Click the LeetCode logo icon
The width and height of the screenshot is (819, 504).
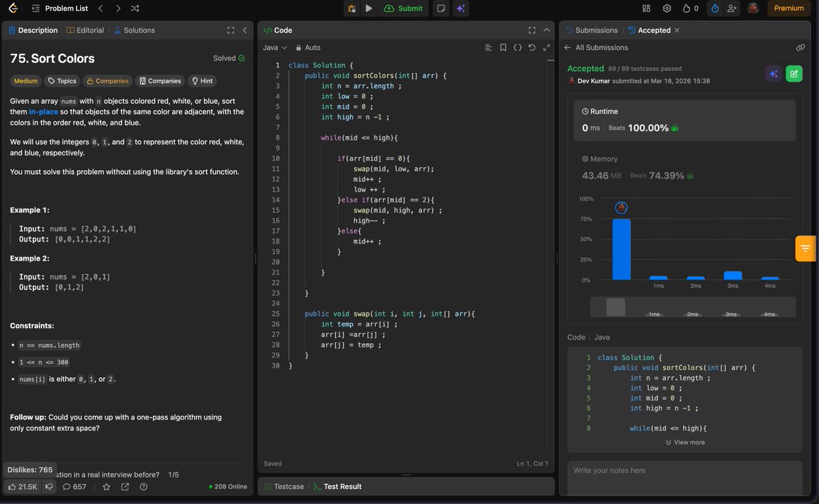14,8
